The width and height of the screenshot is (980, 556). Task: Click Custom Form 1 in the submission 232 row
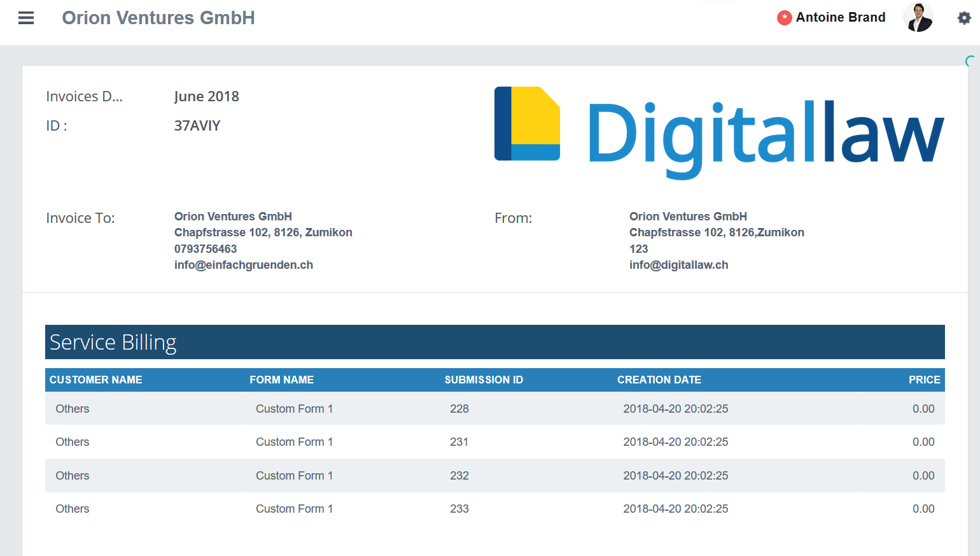(294, 476)
